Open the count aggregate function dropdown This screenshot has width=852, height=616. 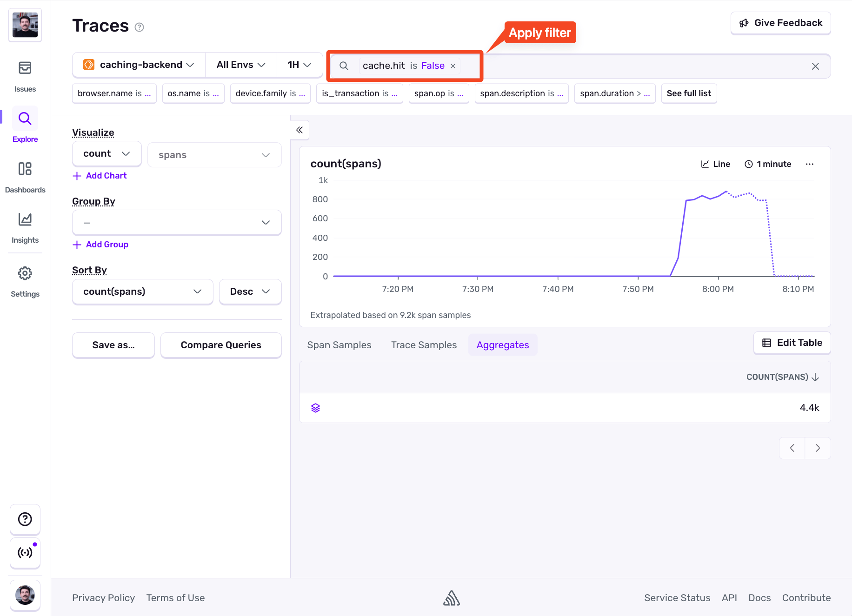click(107, 154)
